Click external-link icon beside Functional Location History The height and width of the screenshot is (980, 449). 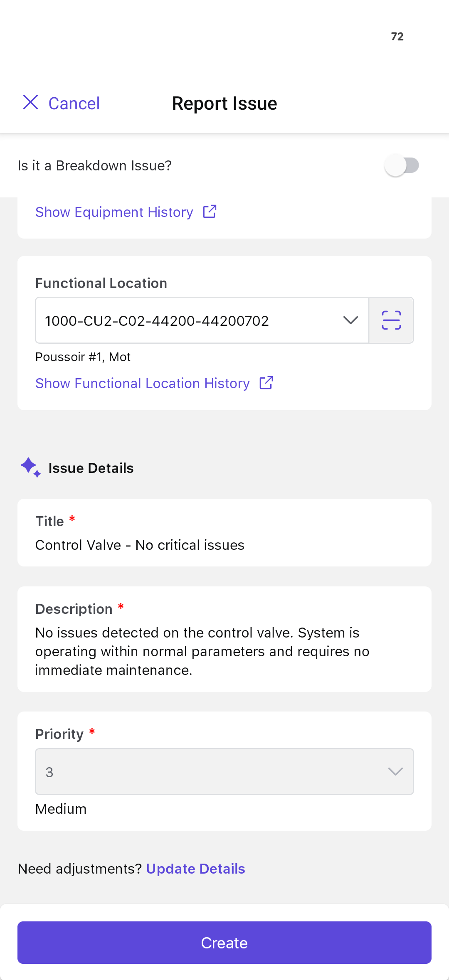point(266,383)
